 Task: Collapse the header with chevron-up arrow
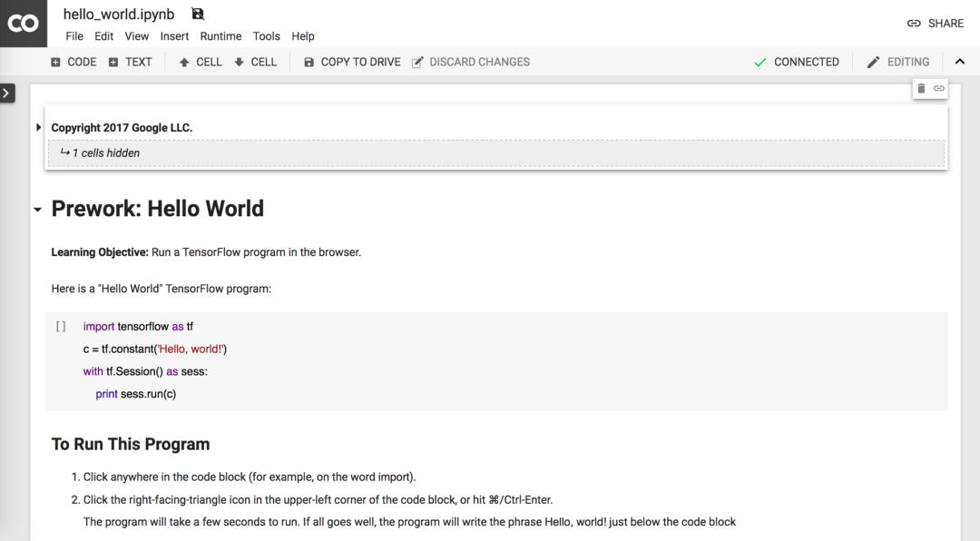960,62
